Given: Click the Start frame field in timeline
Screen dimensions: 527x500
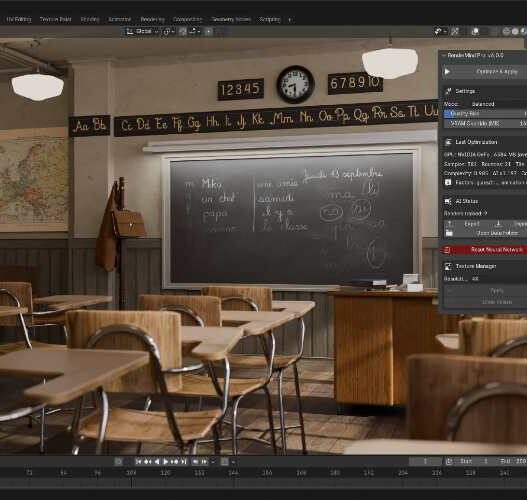Looking at the screenshot, I should (475, 461).
